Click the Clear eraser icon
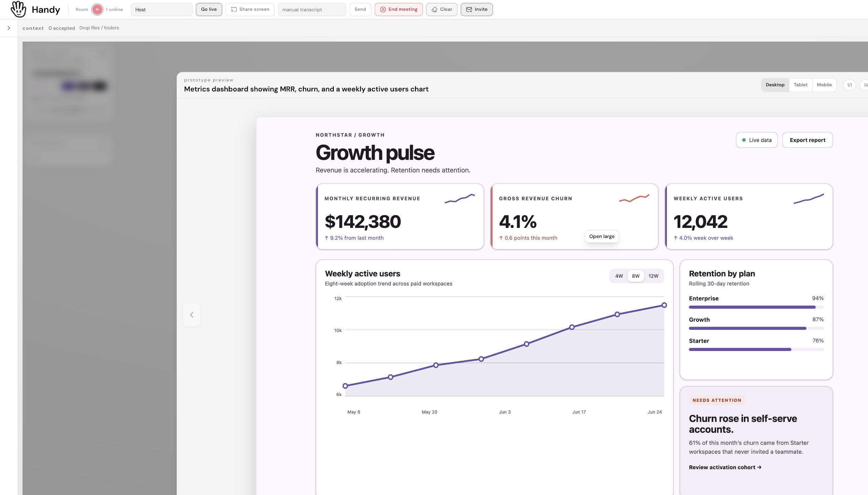868x495 pixels. click(x=435, y=10)
